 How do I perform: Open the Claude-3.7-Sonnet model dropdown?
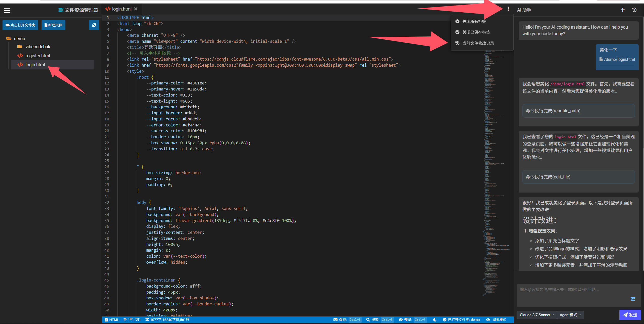tap(537, 315)
